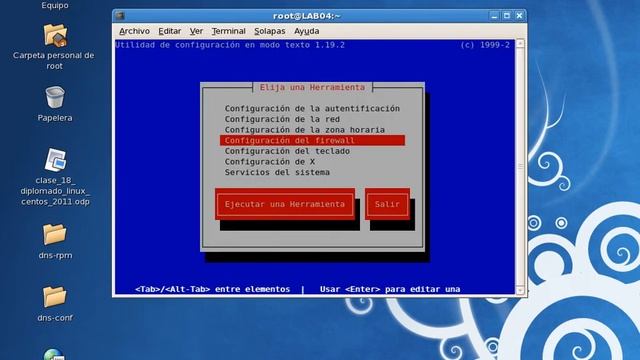Click the Elija una Herramienta dialog title

pos(312,87)
